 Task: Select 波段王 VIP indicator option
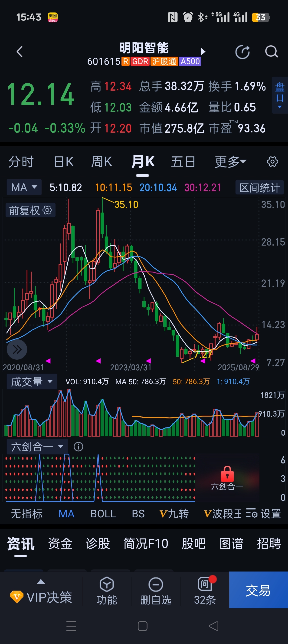click(223, 514)
